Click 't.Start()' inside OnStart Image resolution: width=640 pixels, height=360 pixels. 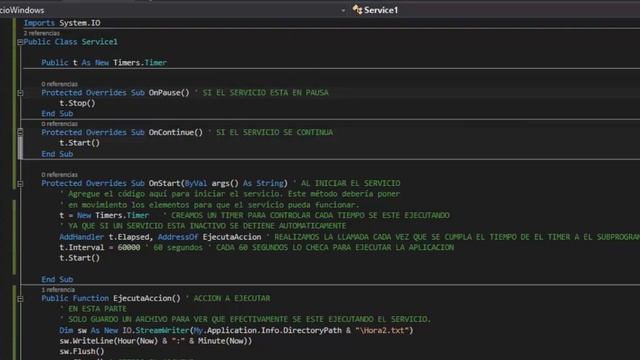pyautogui.click(x=80, y=258)
